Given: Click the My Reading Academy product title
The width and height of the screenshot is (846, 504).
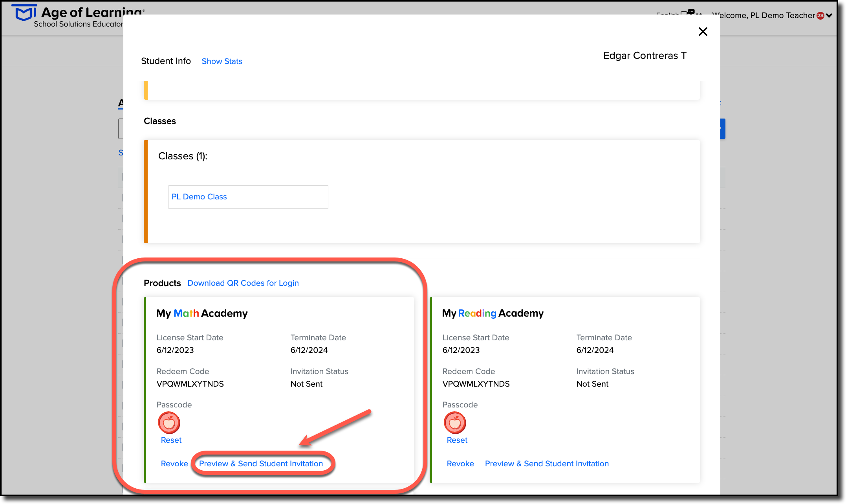Looking at the screenshot, I should point(493,313).
